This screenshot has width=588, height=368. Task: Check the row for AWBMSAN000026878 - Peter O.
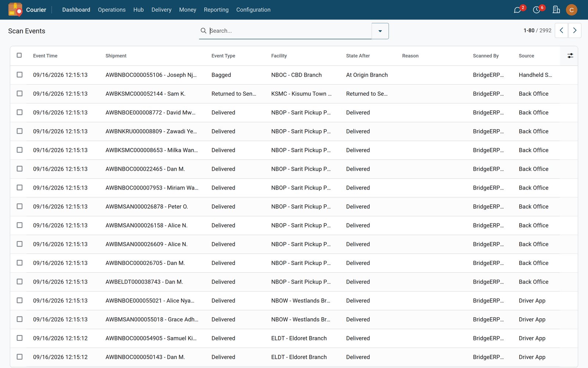19,206
